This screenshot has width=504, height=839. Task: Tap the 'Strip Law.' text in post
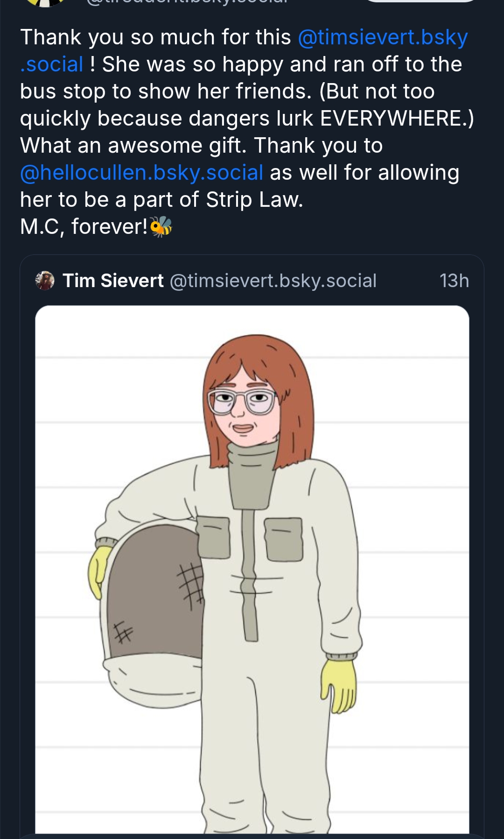click(254, 200)
